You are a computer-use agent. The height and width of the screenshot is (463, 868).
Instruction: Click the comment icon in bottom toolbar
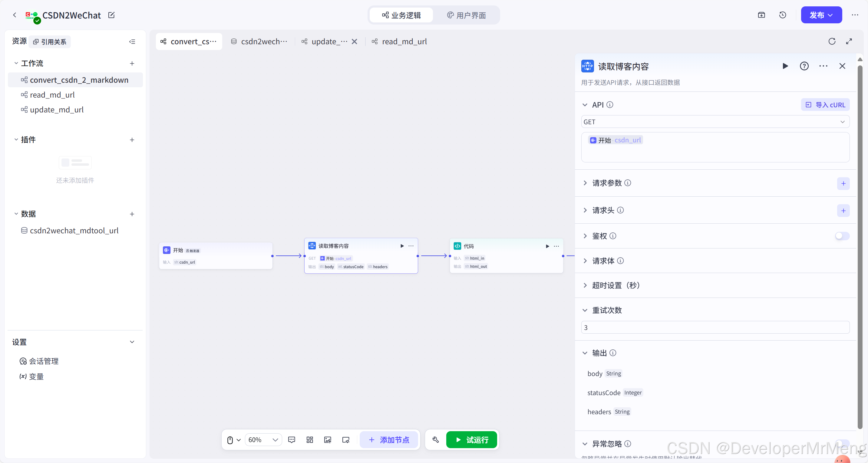(292, 440)
